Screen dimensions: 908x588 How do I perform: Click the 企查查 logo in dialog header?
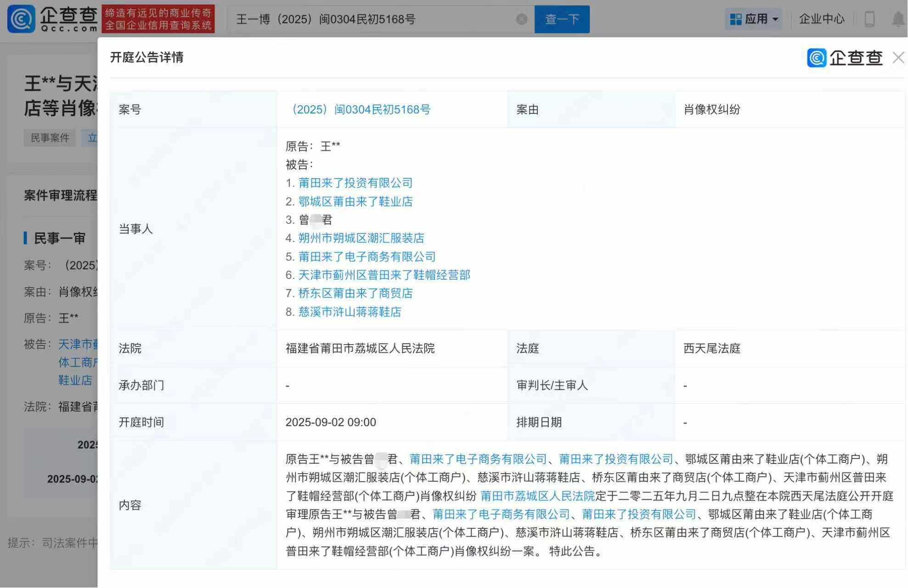pos(845,58)
